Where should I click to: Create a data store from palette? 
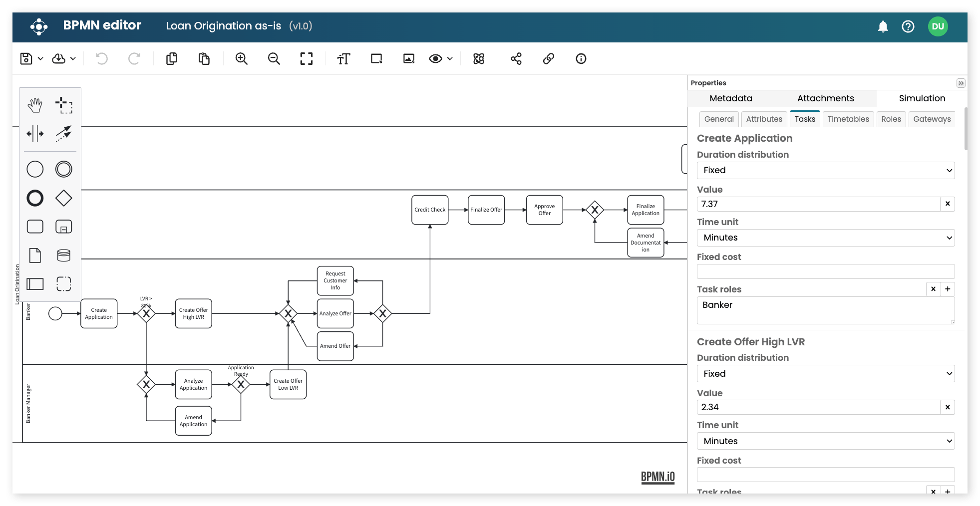coord(64,255)
